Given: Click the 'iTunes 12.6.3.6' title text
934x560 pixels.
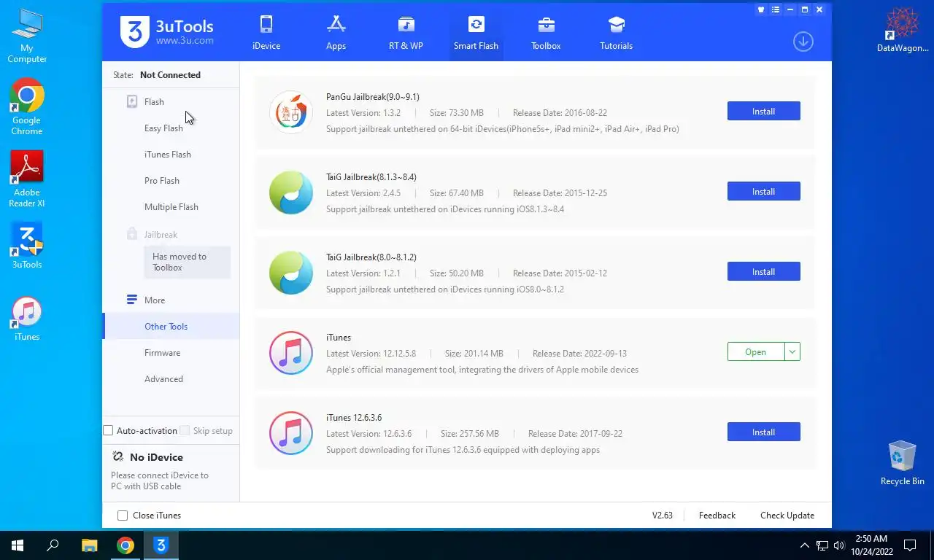Looking at the screenshot, I should (354, 418).
